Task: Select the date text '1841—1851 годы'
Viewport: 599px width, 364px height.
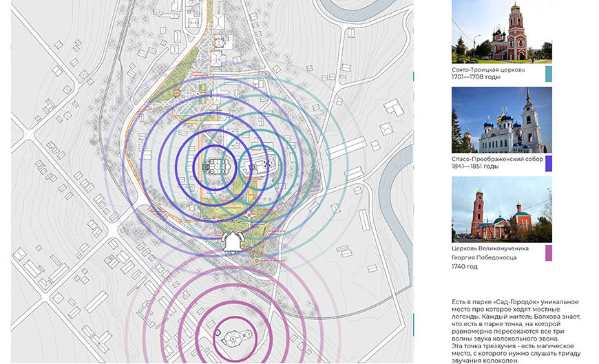Action: tap(476, 166)
